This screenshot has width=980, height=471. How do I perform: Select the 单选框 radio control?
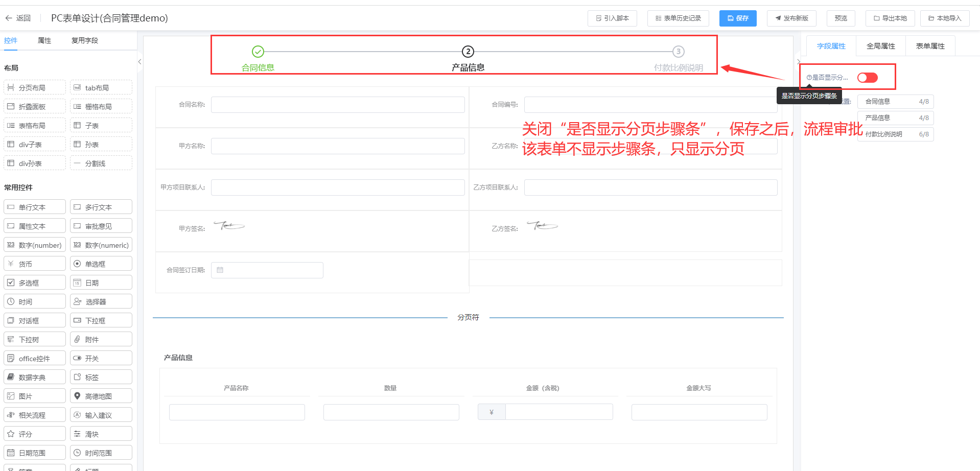[x=101, y=264]
